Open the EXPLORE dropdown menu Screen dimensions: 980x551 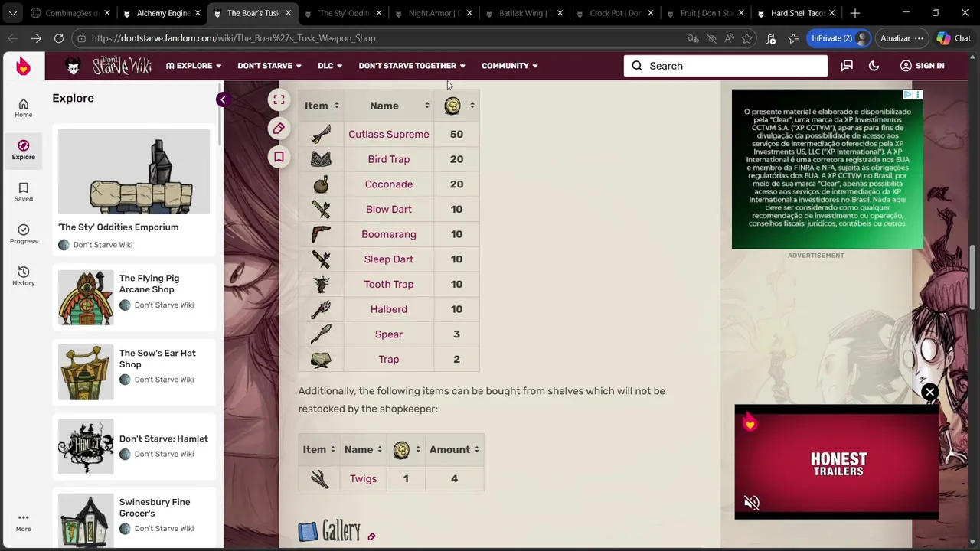click(x=194, y=66)
